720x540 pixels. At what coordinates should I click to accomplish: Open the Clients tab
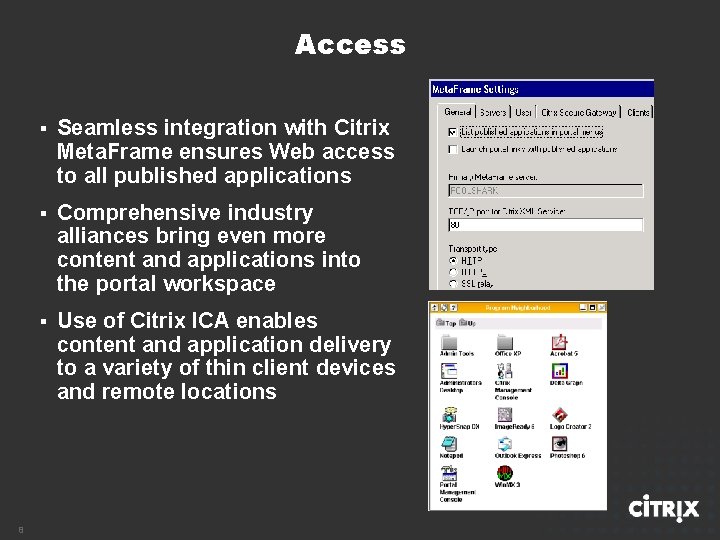coord(638,112)
